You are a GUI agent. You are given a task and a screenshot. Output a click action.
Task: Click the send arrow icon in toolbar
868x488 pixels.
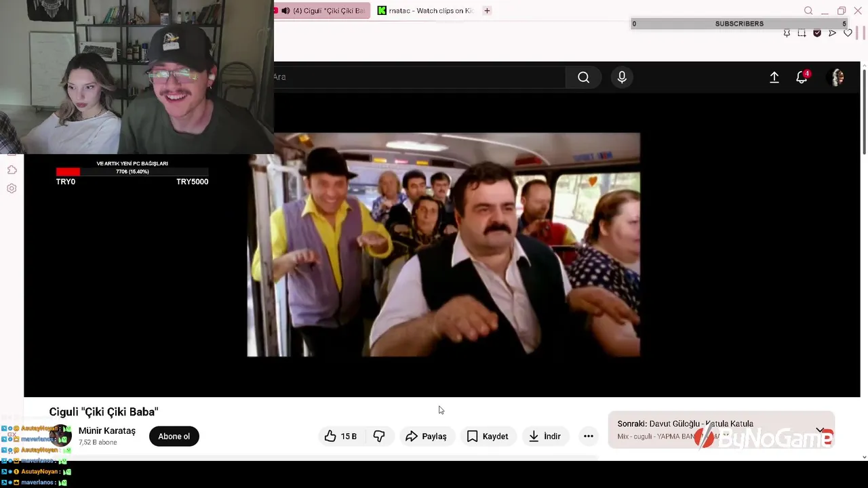click(833, 33)
